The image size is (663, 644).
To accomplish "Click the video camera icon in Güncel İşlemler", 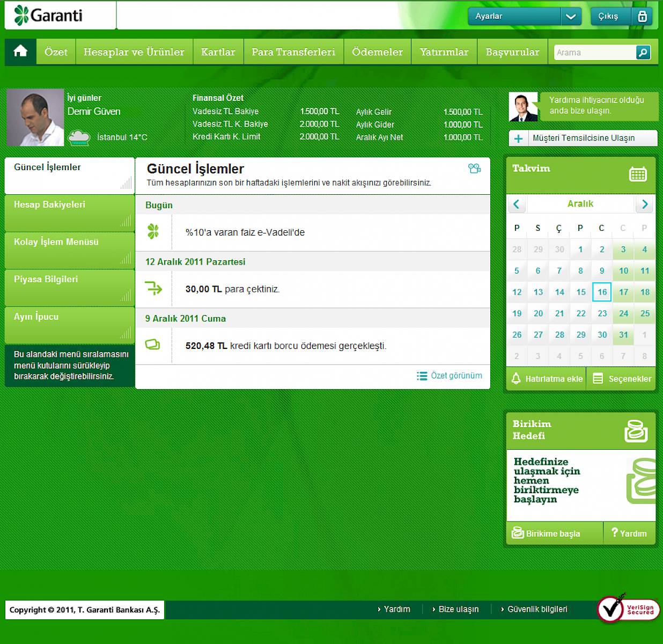I will (474, 169).
